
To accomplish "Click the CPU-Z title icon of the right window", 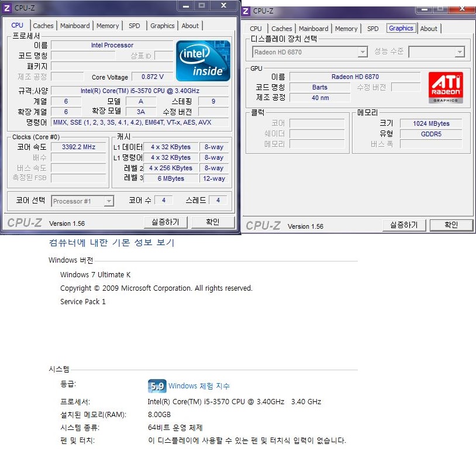I will click(246, 11).
